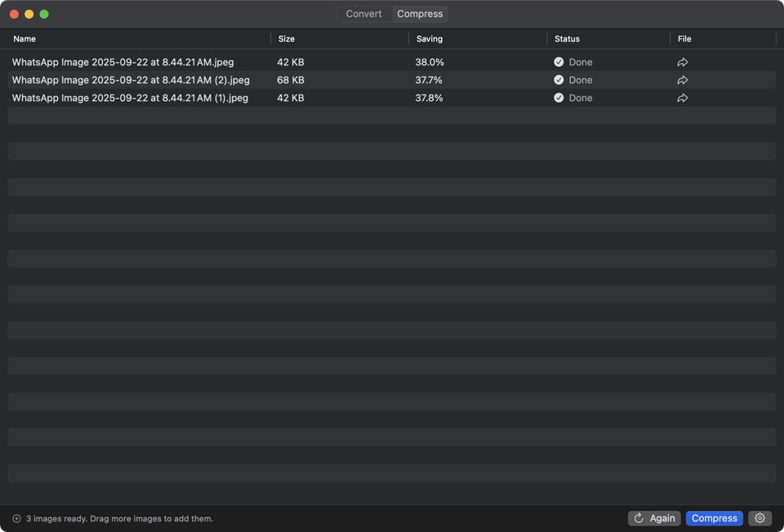This screenshot has height=532, width=784.
Task: Select the Compress tab
Action: click(420, 14)
